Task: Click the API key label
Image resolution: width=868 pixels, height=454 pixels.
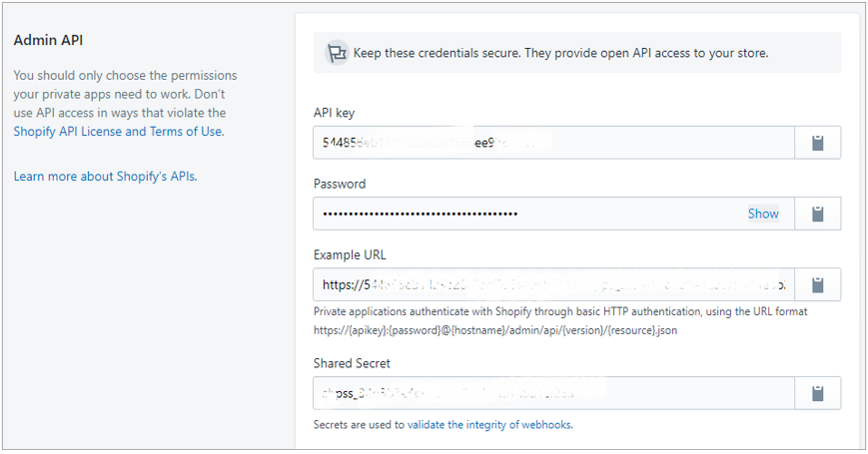Action: pos(334,113)
